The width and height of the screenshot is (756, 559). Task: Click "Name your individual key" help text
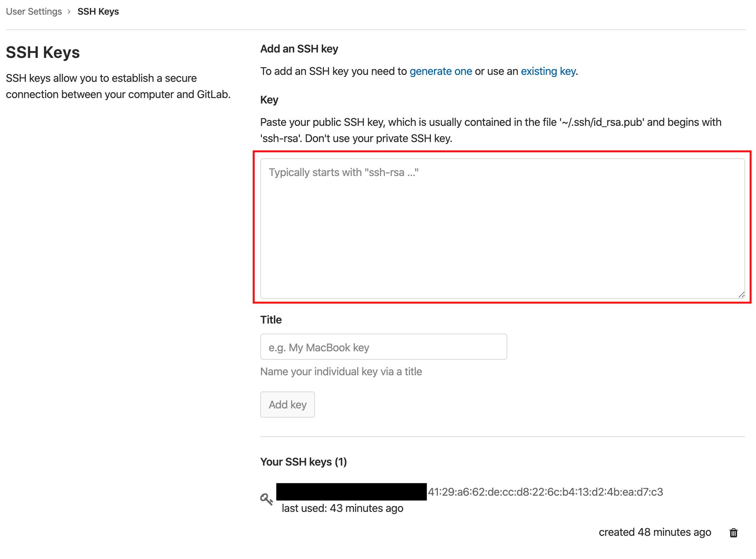click(x=341, y=372)
